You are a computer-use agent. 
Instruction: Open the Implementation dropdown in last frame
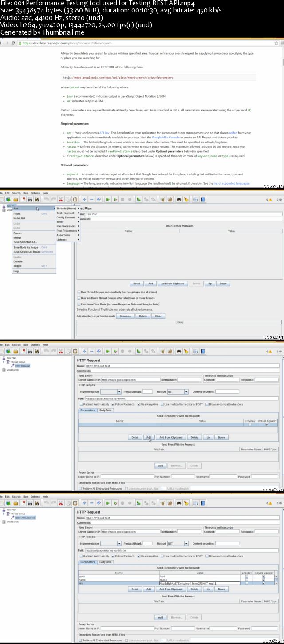[119, 543]
